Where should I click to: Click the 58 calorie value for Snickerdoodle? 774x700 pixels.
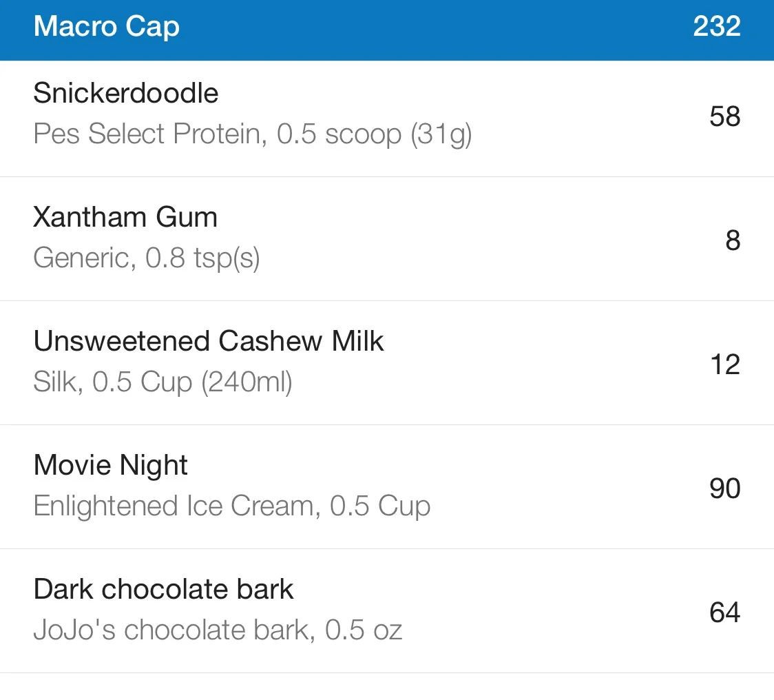coord(725,116)
